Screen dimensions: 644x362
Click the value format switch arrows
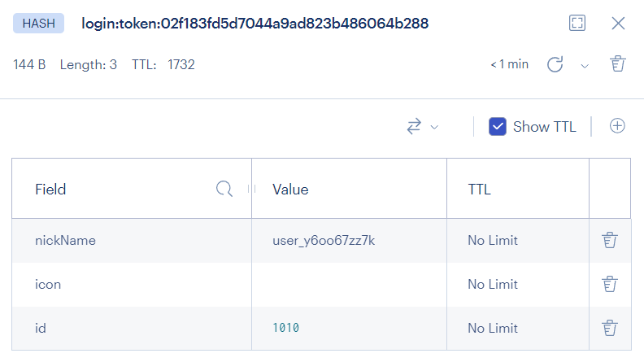[x=414, y=127]
